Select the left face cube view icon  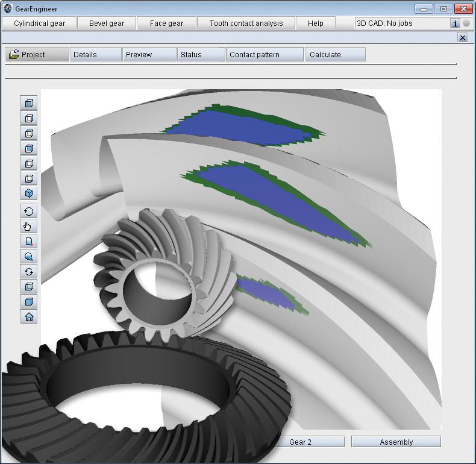29,163
